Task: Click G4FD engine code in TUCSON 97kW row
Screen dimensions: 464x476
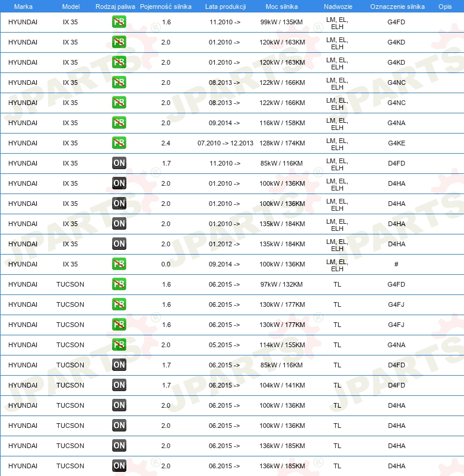Action: coord(396,284)
